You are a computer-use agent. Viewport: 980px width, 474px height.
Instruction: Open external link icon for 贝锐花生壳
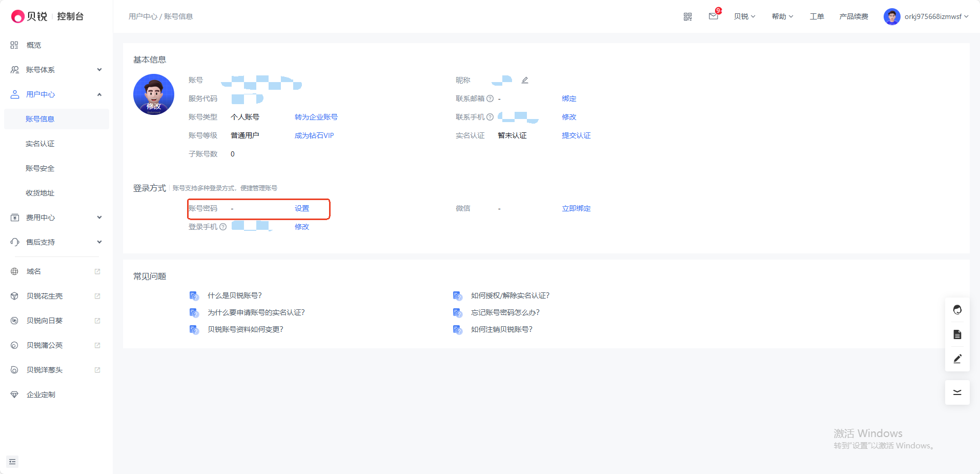pos(97,296)
